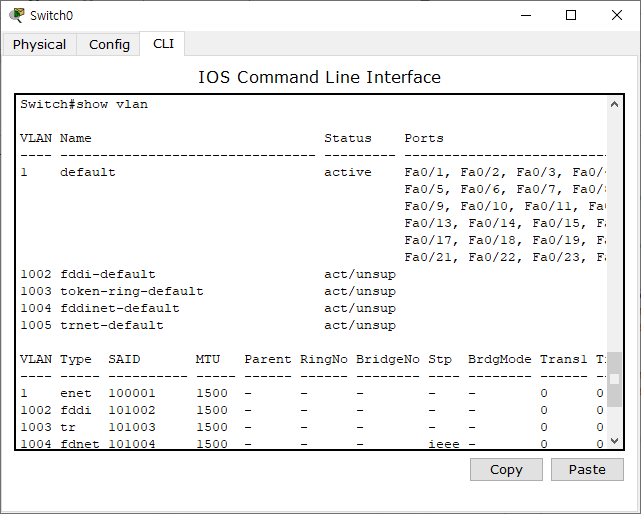Click the 'enet' type value
The height and width of the screenshot is (514, 641).
click(76, 393)
